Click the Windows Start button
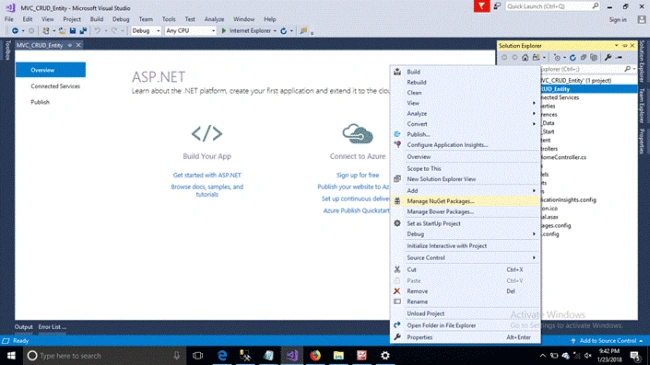Image resolution: width=650 pixels, height=365 pixels. 11,355
